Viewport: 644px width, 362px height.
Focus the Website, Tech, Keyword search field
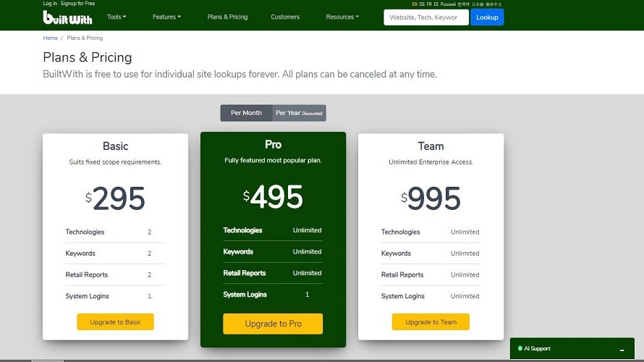pyautogui.click(x=426, y=17)
